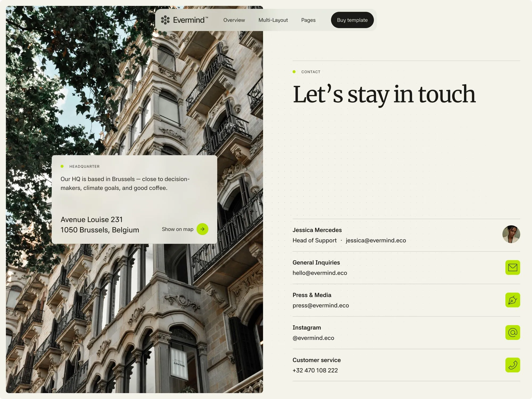
Task: Click the press@evermind.eco email address
Action: tap(321, 305)
